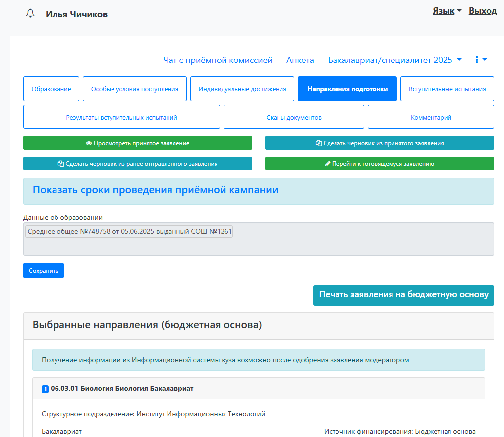Open the Язык language dropdown
The height and width of the screenshot is (437, 504).
point(447,11)
